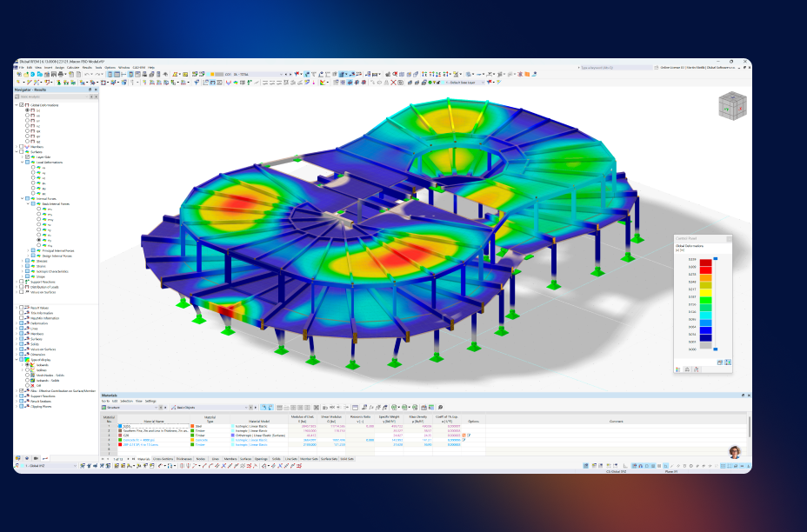Check the Support Reactions entry in the Results navigator
This screenshot has width=807, height=532.
[x=21, y=283]
